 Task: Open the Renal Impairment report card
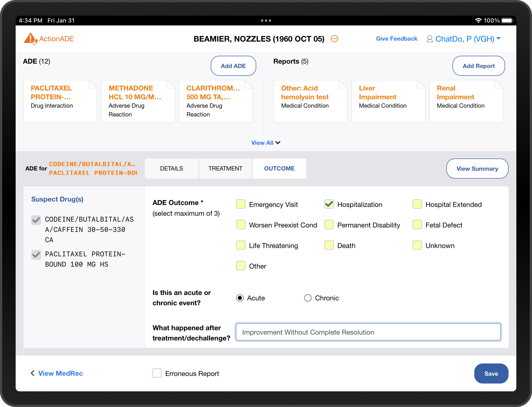pos(466,101)
